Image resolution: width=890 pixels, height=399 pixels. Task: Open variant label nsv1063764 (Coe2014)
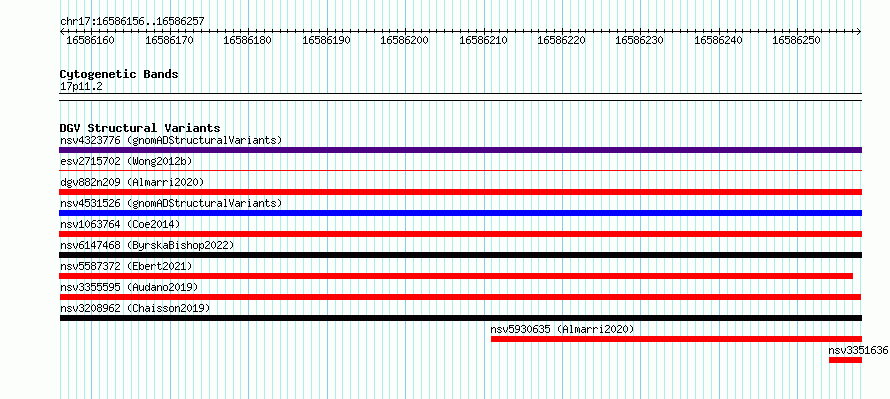(x=120, y=224)
